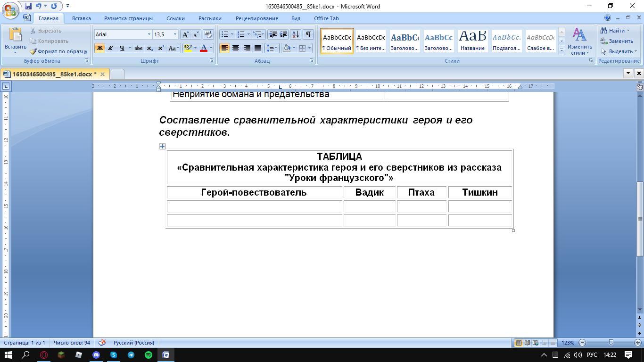Screen dimensions: 644x362
Task: Toggle show paragraph marks ¶
Action: (x=308, y=34)
